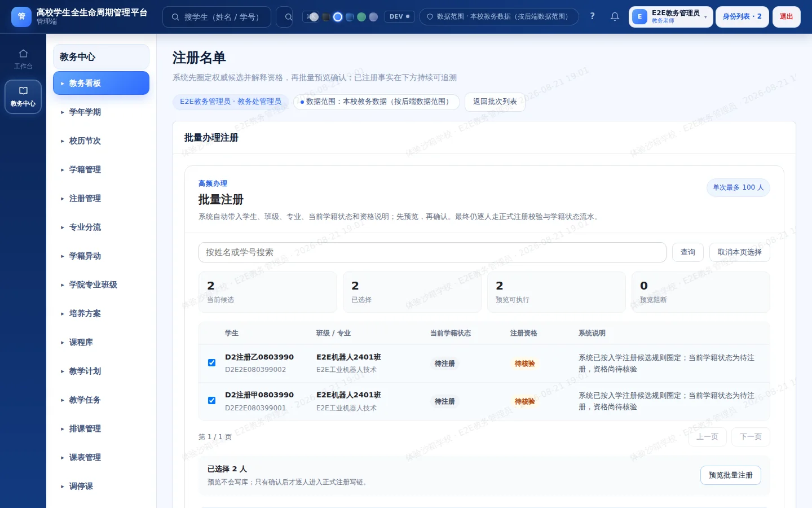The image size is (812, 508).
Task: Click the 注册资格 column header
Action: tap(524, 333)
